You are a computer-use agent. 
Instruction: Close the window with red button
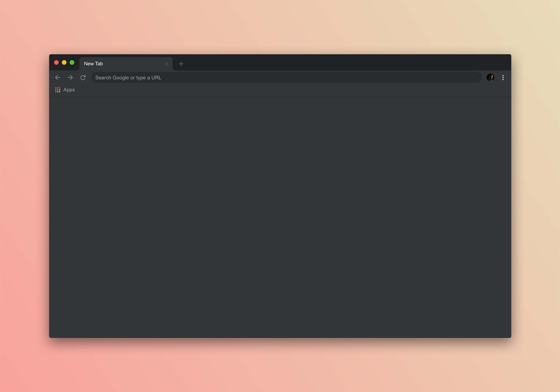(56, 62)
